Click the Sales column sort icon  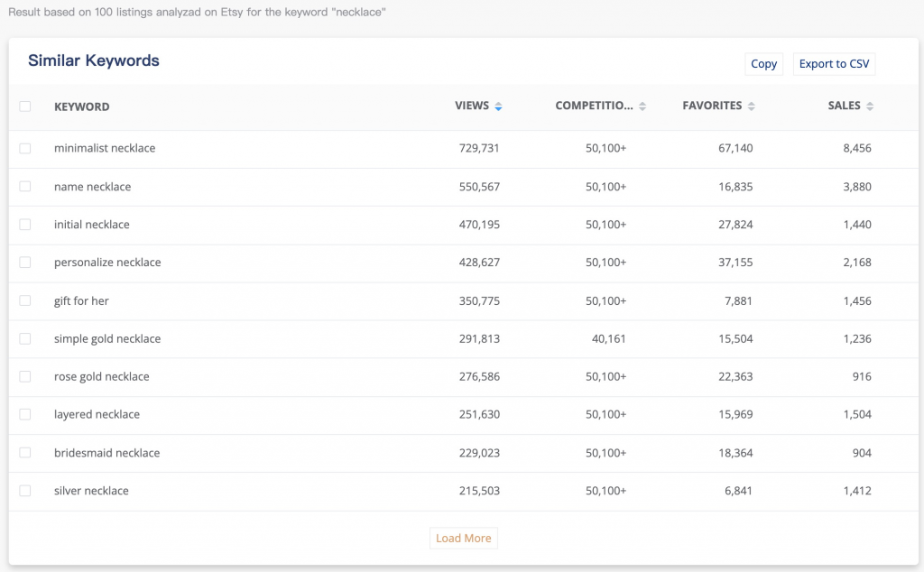(x=870, y=106)
